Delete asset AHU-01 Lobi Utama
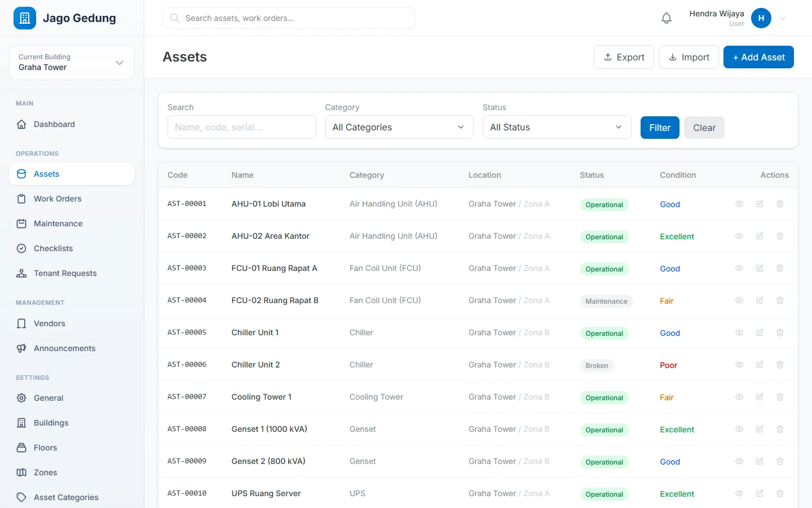The image size is (812, 508). coord(780,204)
